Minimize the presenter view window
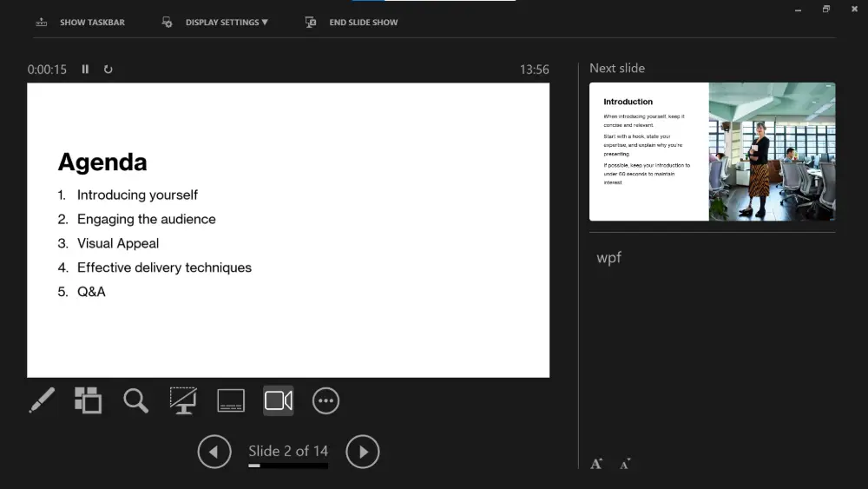 click(x=798, y=10)
